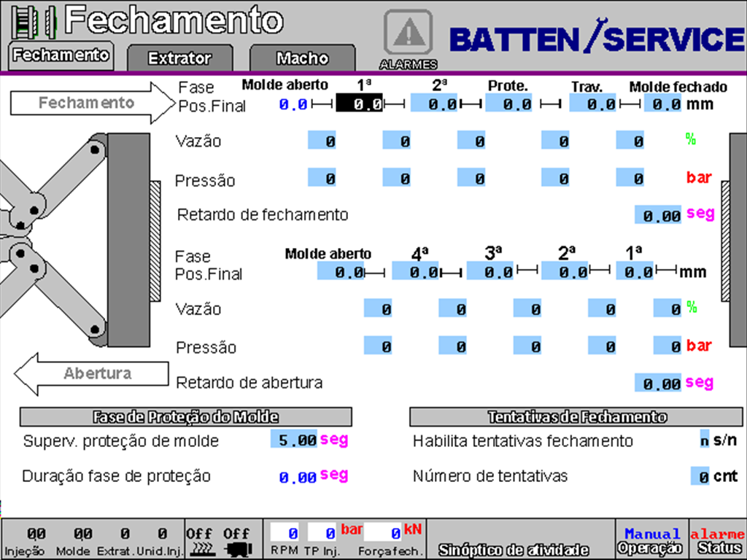The height and width of the screenshot is (560, 747).
Task: Open the Prote. phase position field
Action: point(508,104)
